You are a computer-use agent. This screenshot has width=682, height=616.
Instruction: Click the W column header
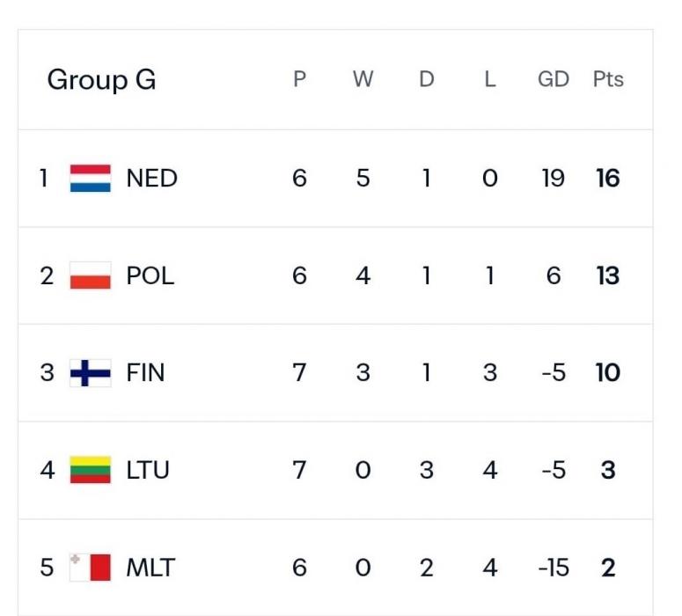click(363, 80)
